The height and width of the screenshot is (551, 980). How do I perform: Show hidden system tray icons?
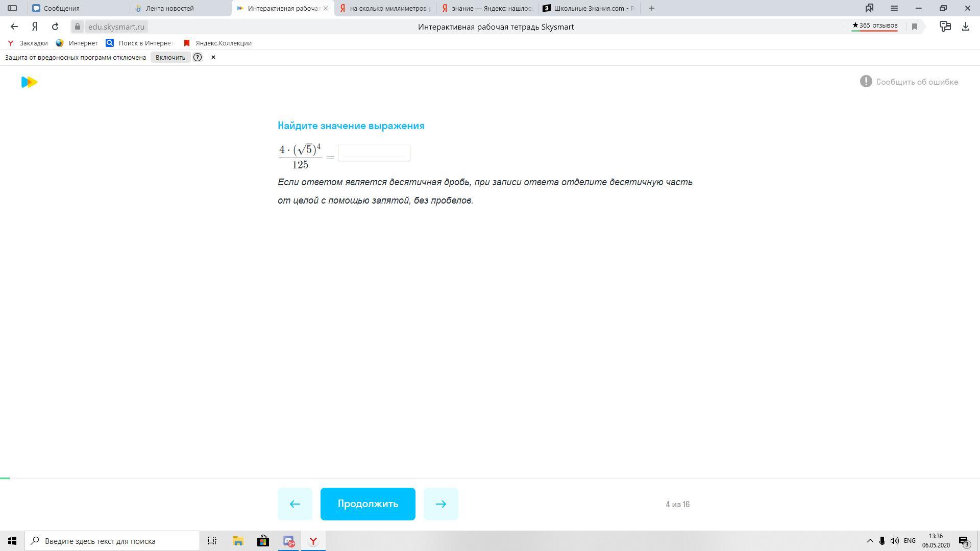point(870,541)
